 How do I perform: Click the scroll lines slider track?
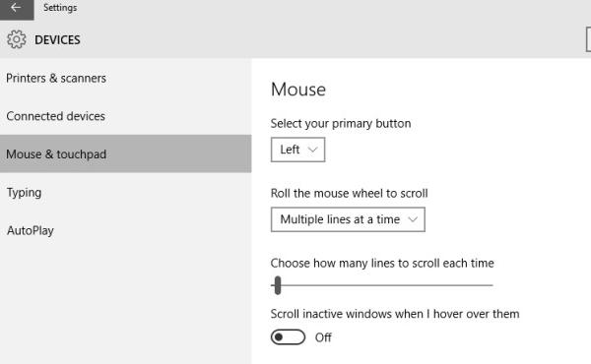point(382,285)
